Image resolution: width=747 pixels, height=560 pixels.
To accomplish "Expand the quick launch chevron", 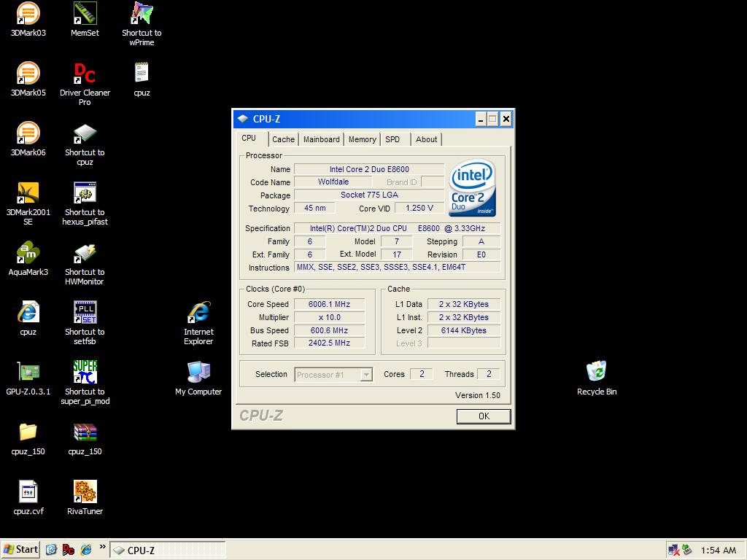I will coord(102,547).
